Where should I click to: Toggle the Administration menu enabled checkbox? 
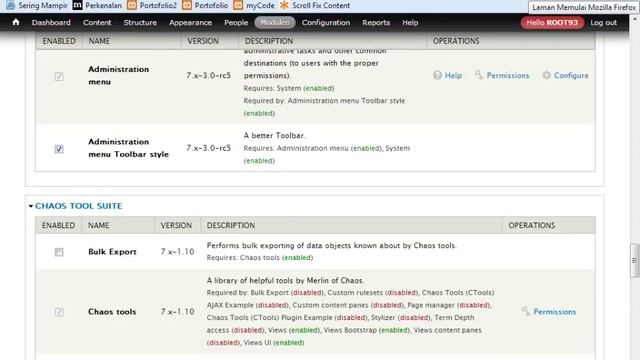59,76
